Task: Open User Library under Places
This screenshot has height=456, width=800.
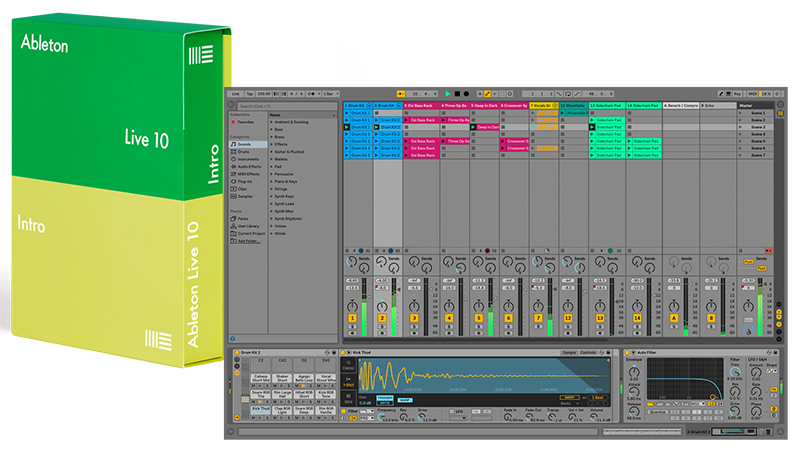Action: 247,226
